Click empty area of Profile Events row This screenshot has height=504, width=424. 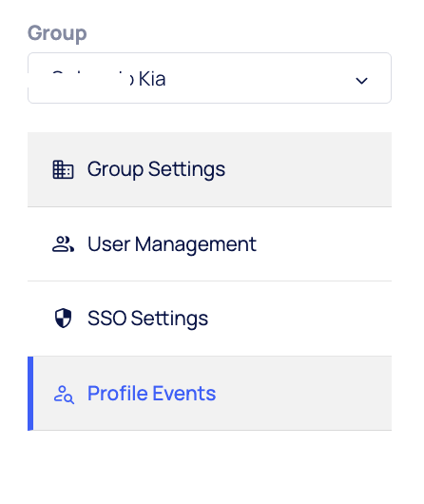[x=302, y=393]
